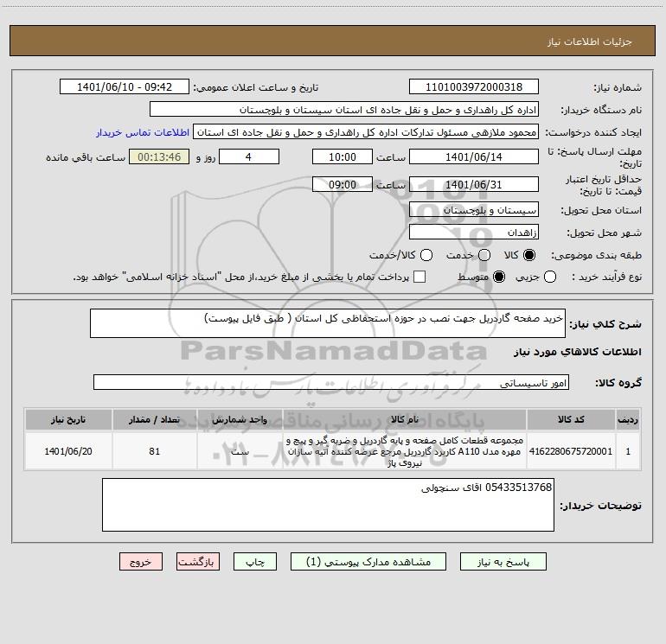The height and width of the screenshot is (644, 666).
Task: Click product code cell 416228067572​0001
Action: [571, 451]
